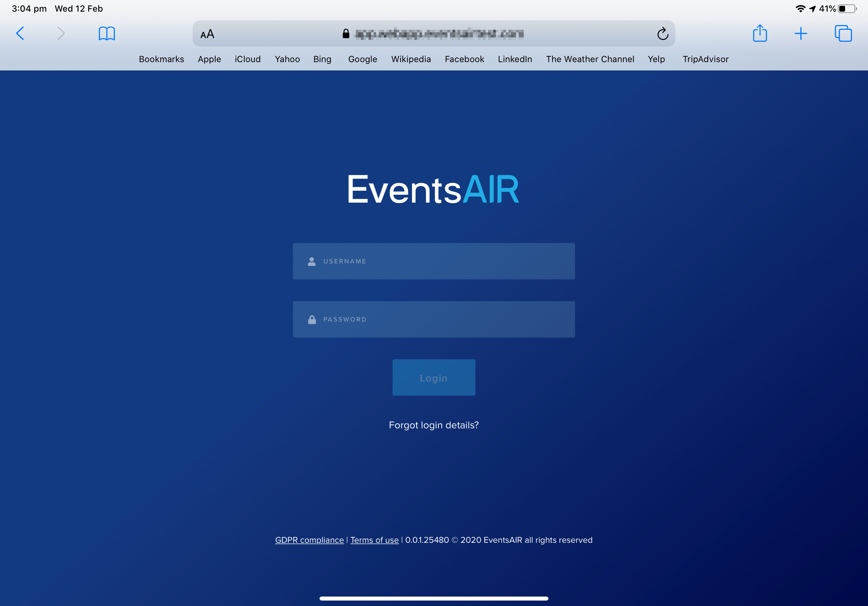Reload the page with the refresh icon

662,34
